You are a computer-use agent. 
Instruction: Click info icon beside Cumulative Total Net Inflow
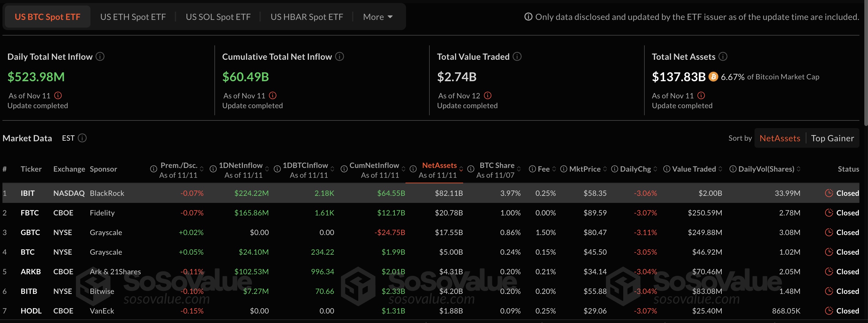click(340, 57)
